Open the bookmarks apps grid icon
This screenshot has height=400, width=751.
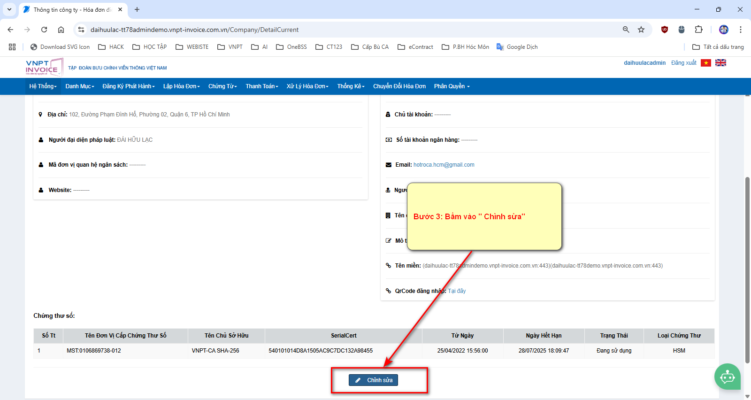coord(12,47)
